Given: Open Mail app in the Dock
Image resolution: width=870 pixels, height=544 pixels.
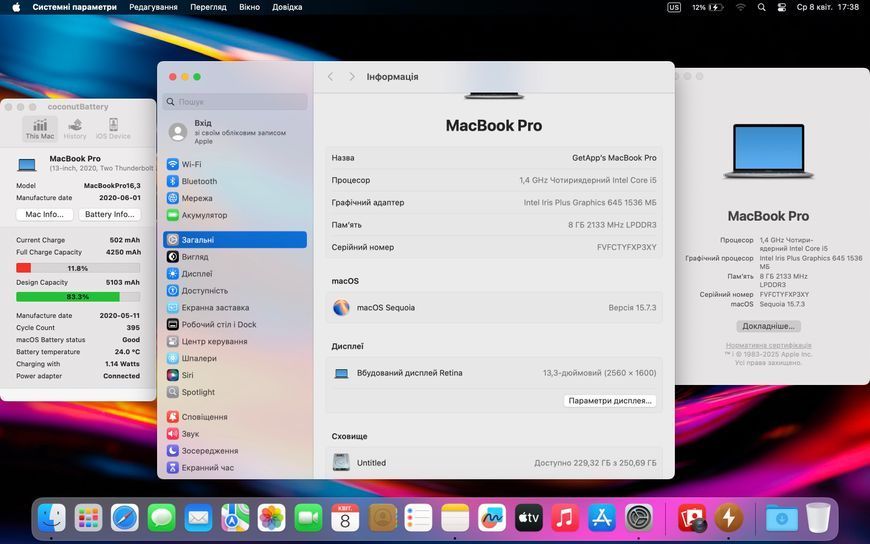Looking at the screenshot, I should point(198,518).
